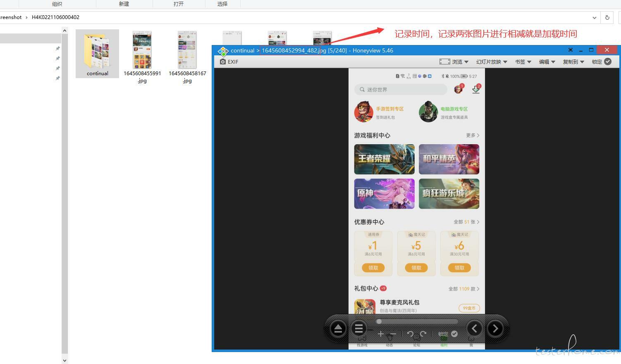Click the avatar icon with red badge
621x364 pixels.
459,89
